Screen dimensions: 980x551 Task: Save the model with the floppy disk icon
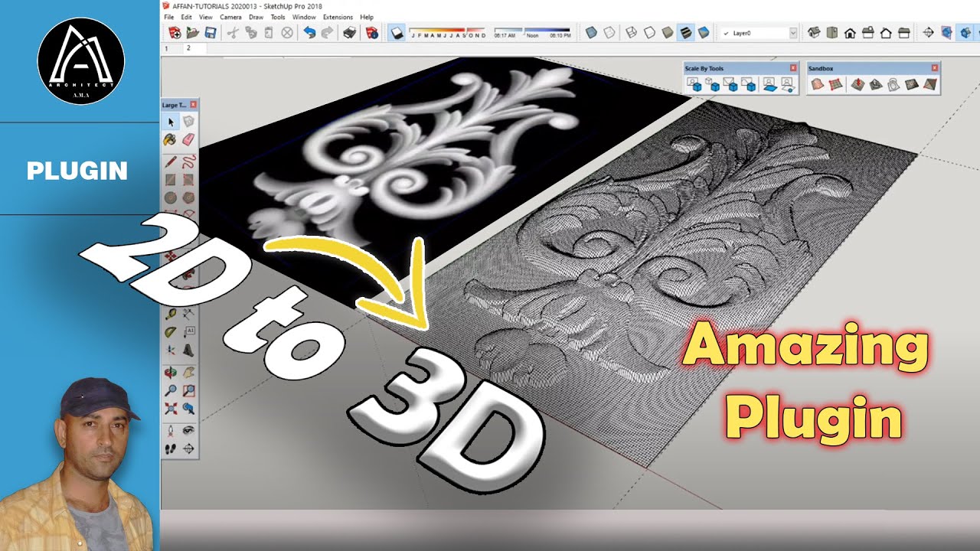210,33
